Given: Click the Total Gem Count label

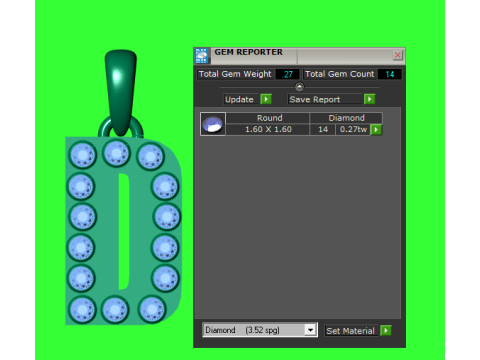Looking at the screenshot, I should pyautogui.click(x=340, y=74).
